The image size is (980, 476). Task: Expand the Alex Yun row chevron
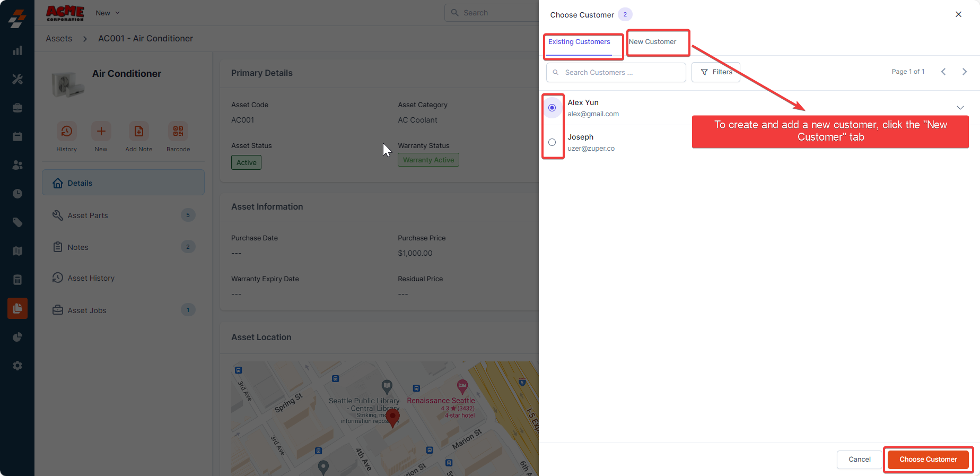click(x=960, y=108)
